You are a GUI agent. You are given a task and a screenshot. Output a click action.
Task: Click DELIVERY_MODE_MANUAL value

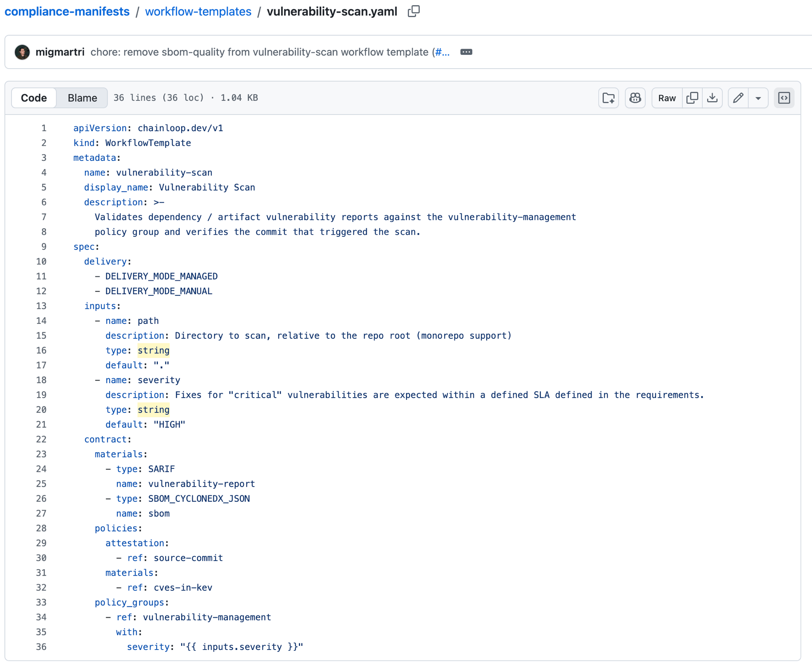[x=159, y=291]
